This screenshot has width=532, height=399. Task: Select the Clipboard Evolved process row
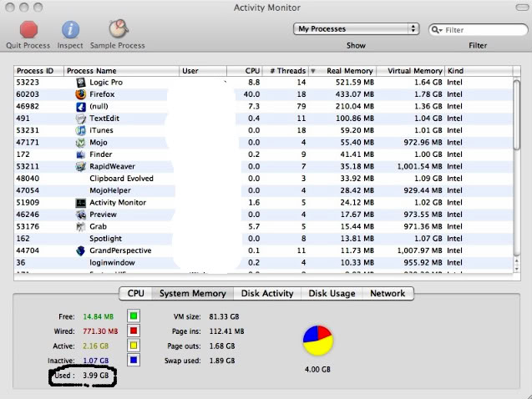pos(263,179)
